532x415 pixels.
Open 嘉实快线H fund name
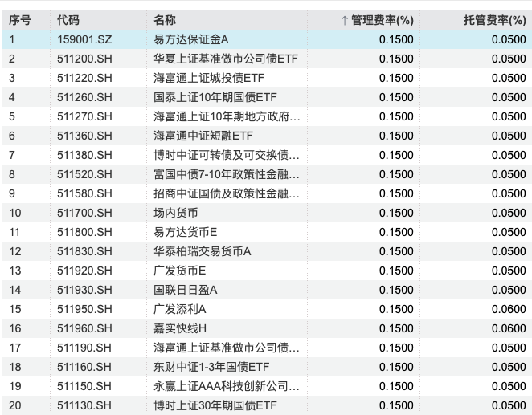click(180, 328)
